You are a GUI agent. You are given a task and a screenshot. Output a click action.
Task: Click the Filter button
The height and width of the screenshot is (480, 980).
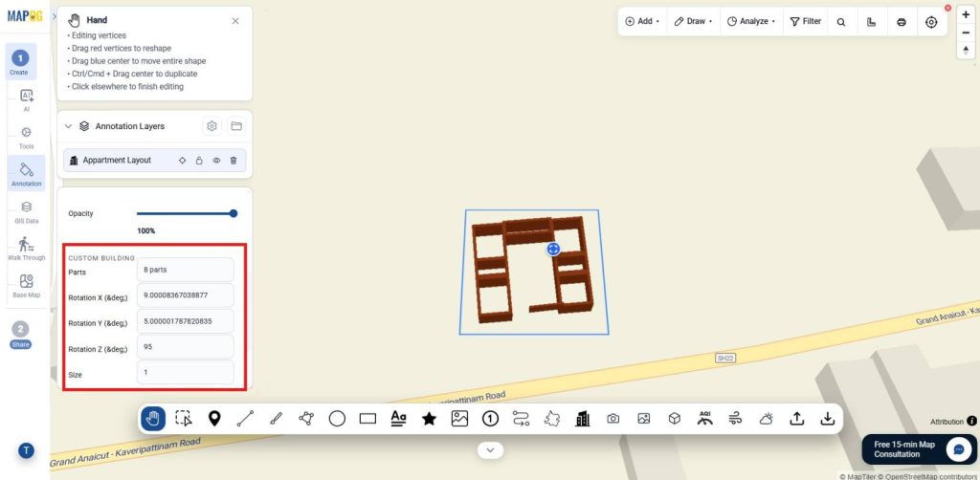(x=806, y=21)
